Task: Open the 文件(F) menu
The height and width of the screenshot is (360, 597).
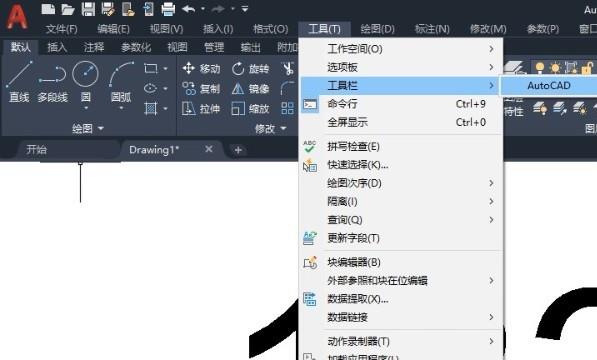Action: tap(61, 29)
